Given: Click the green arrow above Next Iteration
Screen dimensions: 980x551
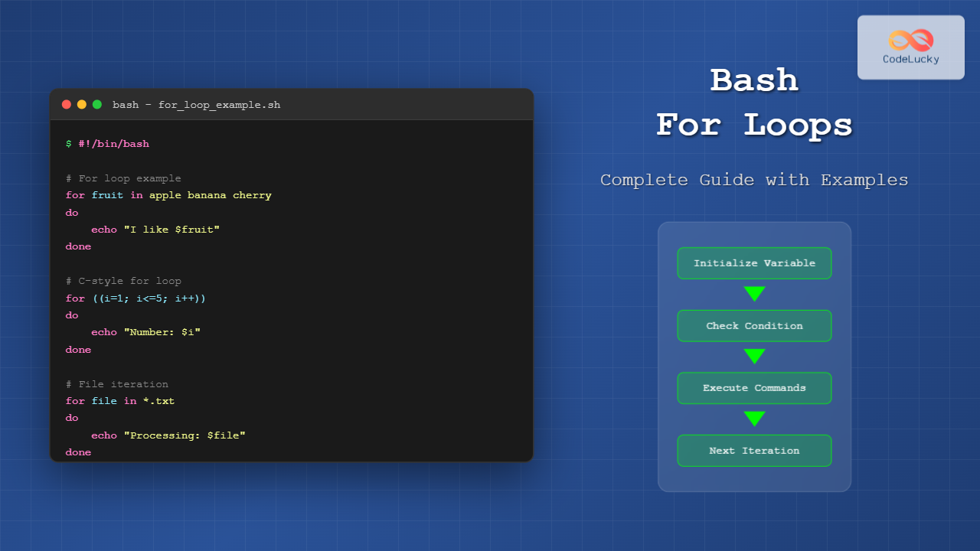Looking at the screenshot, I should [x=754, y=419].
